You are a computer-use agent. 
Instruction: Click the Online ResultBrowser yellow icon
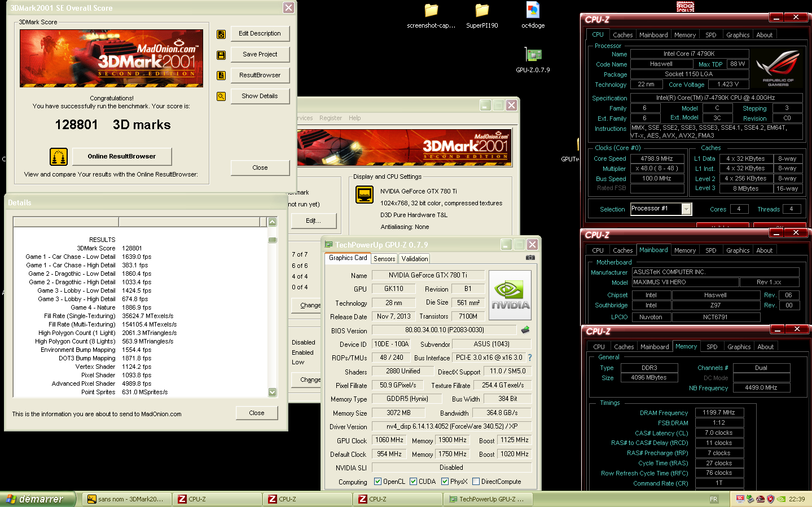click(x=59, y=157)
